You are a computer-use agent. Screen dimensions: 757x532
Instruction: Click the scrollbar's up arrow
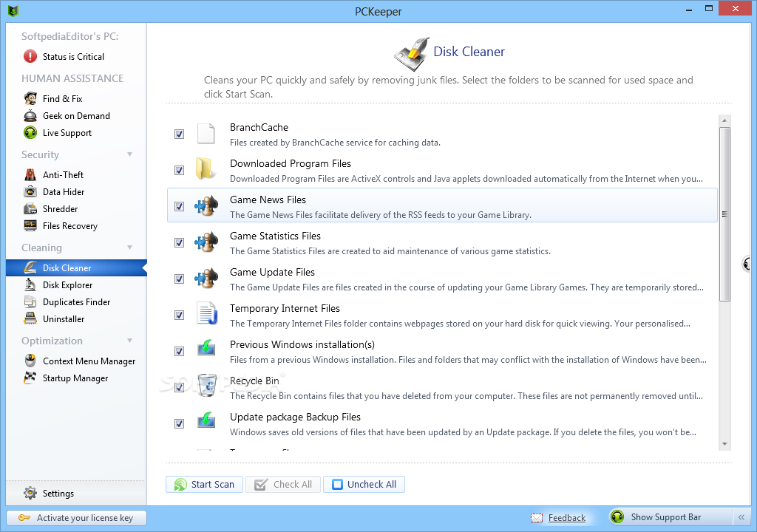[x=724, y=120]
